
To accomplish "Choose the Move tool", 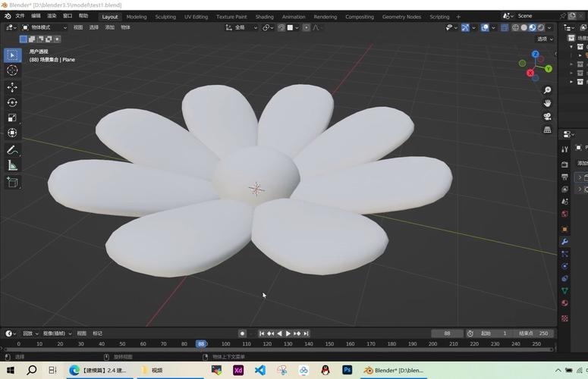I will tap(12, 87).
